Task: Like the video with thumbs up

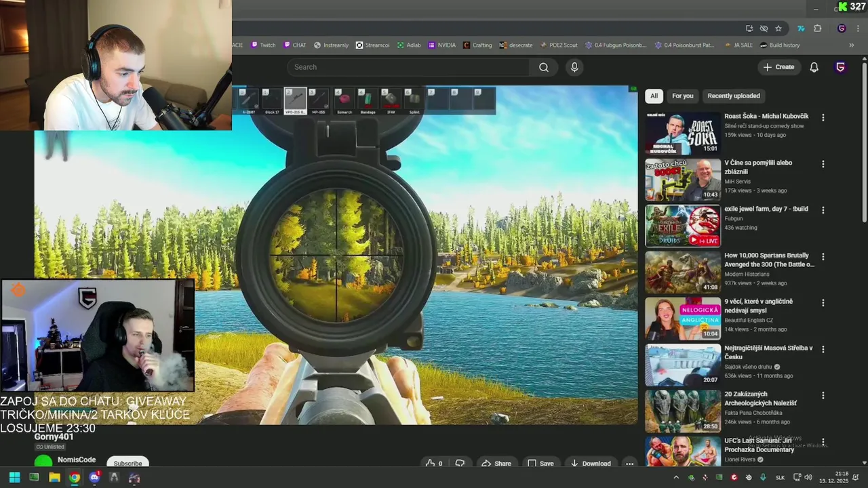Action: 433,464
